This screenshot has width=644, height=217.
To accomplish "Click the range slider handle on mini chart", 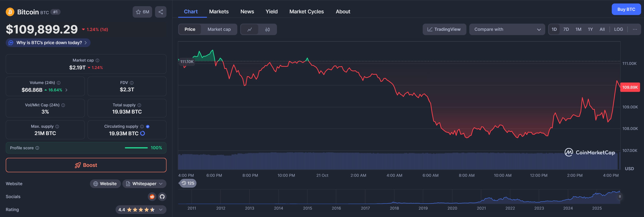I will (x=620, y=197).
